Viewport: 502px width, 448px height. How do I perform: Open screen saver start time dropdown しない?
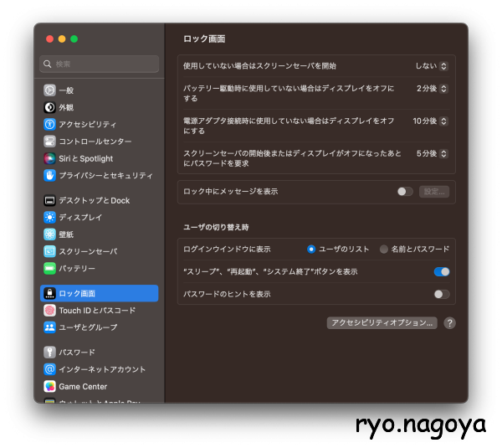pos(433,65)
